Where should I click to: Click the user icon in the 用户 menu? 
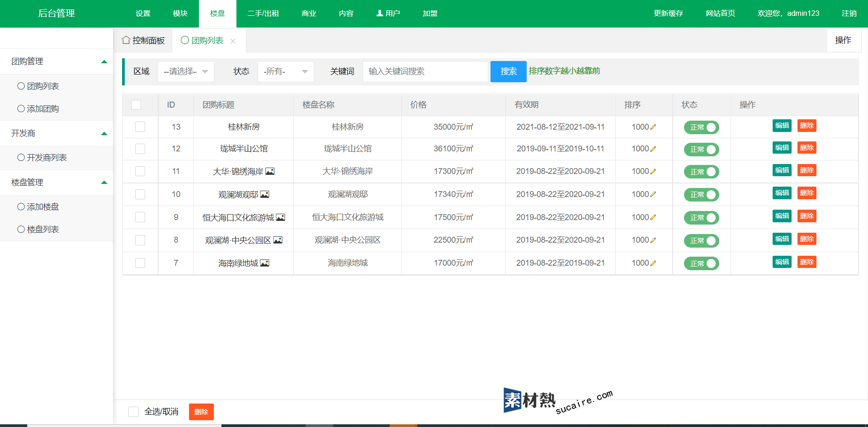click(380, 13)
